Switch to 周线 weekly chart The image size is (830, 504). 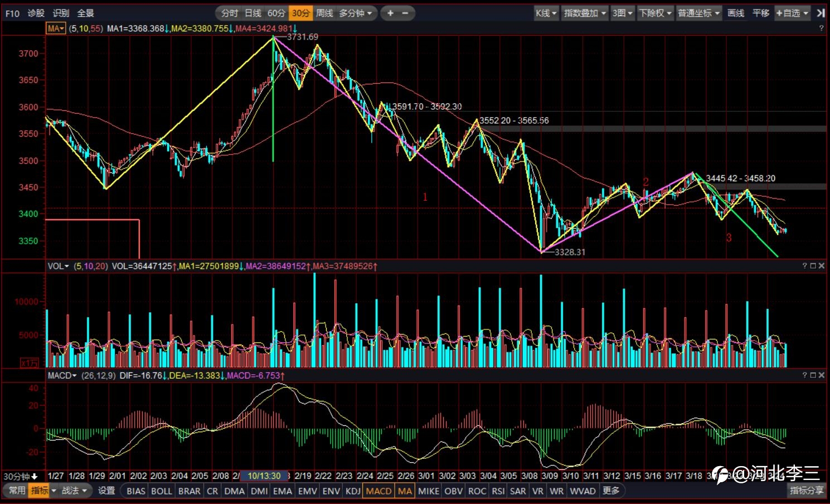pos(324,13)
